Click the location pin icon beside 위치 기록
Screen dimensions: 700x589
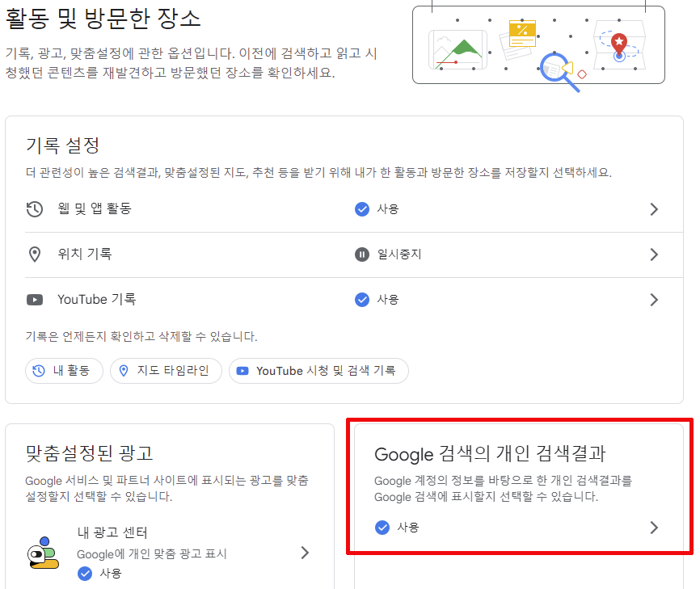(x=35, y=255)
